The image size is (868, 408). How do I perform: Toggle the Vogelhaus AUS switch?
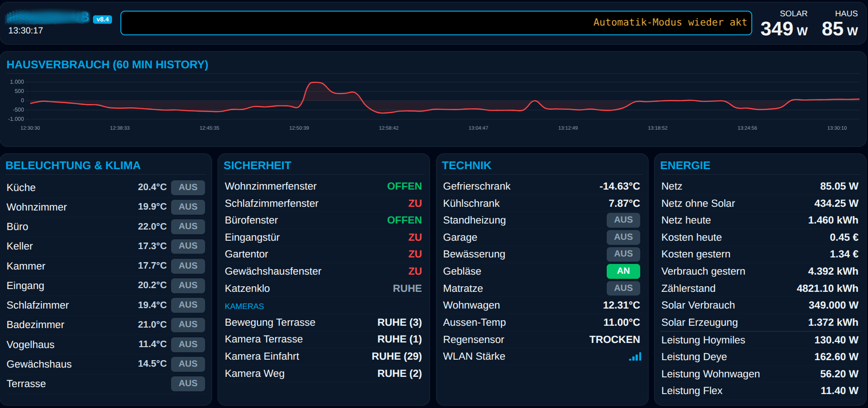click(x=188, y=344)
